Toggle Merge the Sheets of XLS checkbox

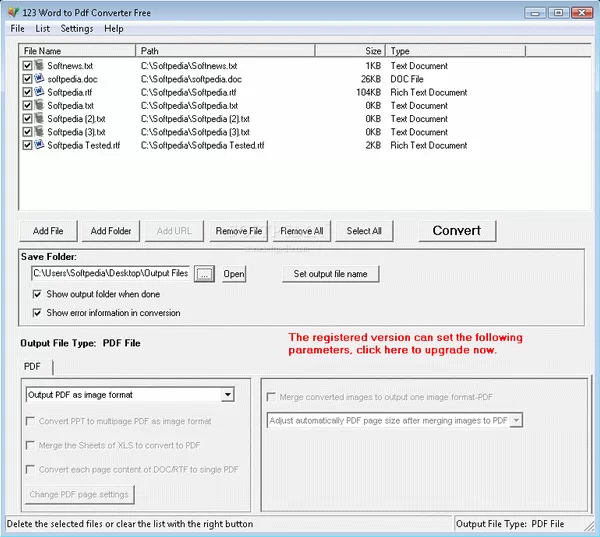pyautogui.click(x=30, y=445)
